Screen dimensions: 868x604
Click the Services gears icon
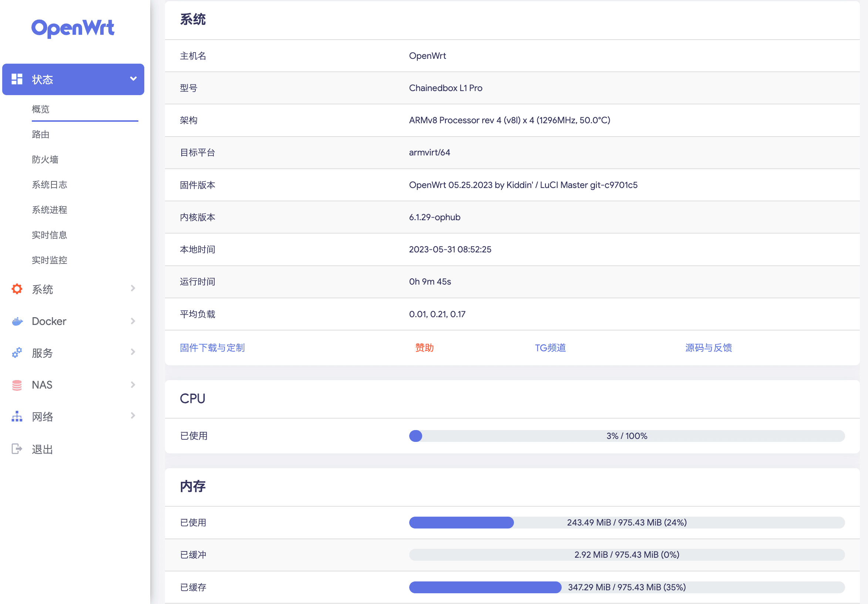[17, 352]
